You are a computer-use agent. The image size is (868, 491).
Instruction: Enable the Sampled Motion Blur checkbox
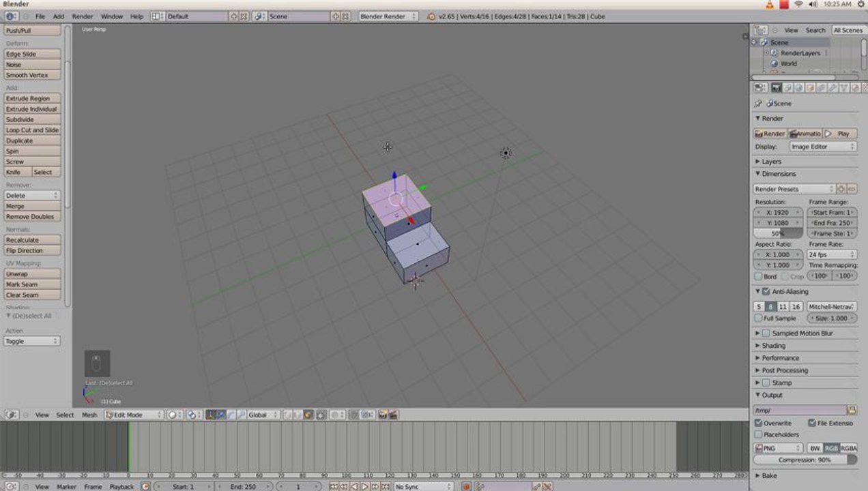pos(766,333)
